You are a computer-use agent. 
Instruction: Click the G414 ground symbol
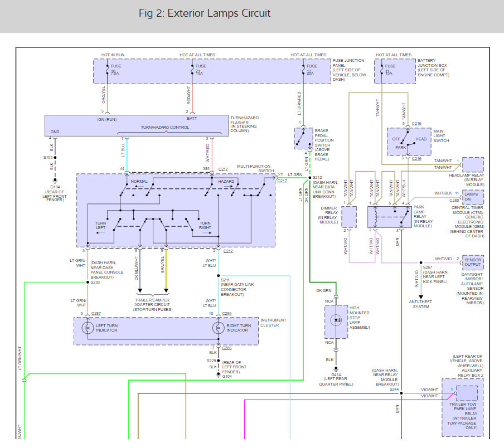336,369
